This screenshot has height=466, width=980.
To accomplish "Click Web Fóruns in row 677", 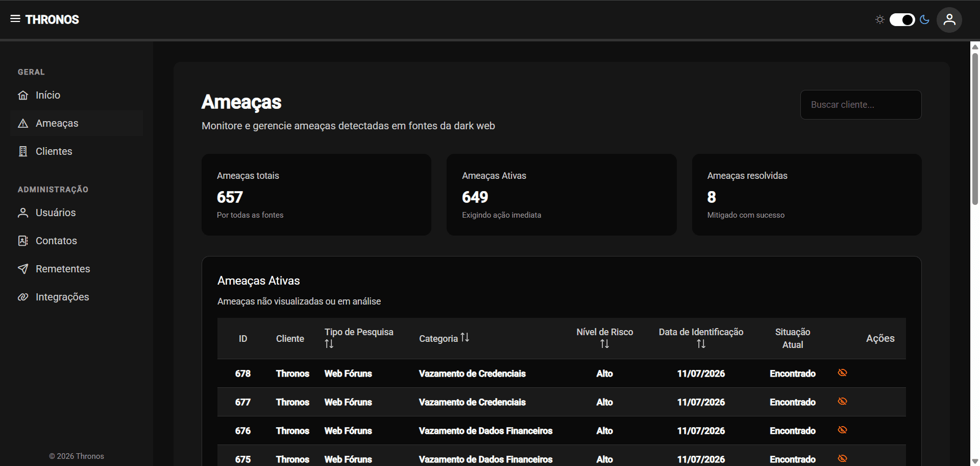I will click(x=348, y=402).
